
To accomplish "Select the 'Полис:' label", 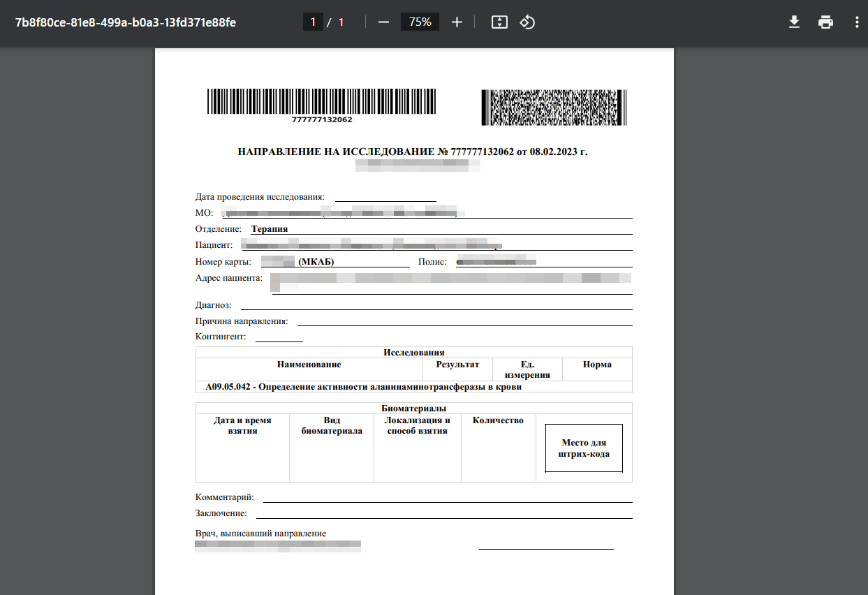I will pos(432,262).
